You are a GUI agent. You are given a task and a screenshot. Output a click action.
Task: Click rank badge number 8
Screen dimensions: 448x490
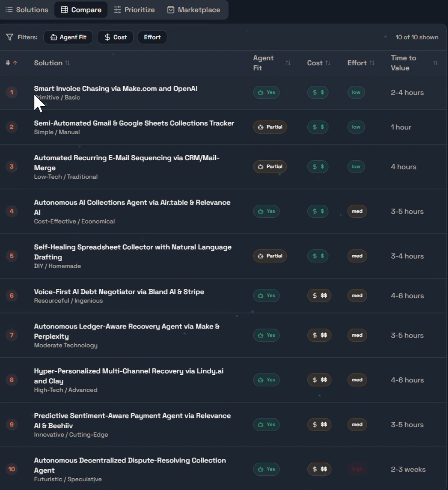12,380
